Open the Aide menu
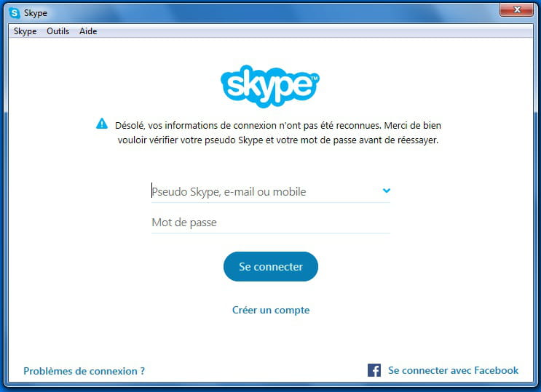The height and width of the screenshot is (392, 541). (x=88, y=31)
